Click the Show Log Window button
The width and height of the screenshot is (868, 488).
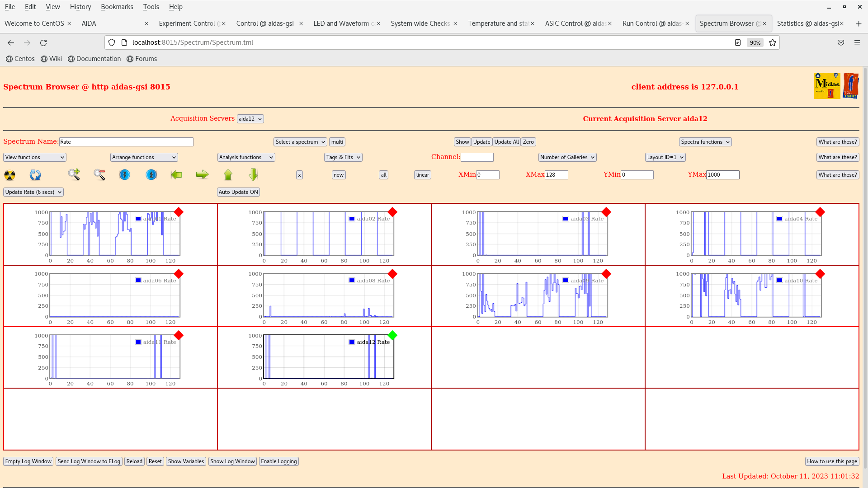(x=232, y=461)
